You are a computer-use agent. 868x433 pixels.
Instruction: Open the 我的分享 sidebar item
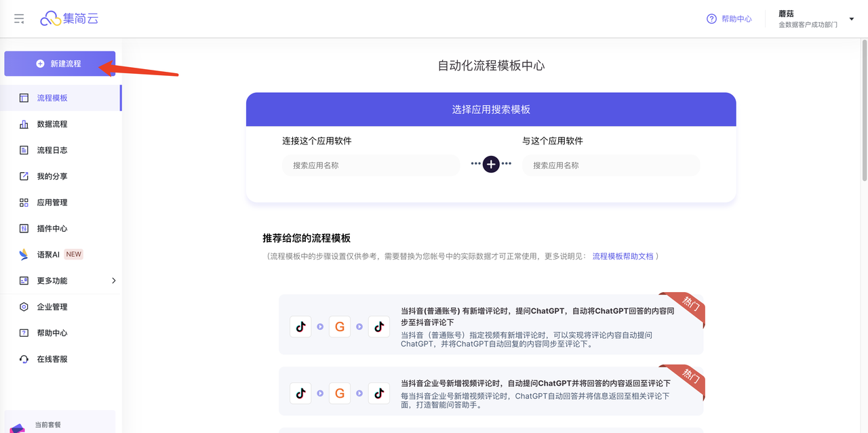coord(61,176)
